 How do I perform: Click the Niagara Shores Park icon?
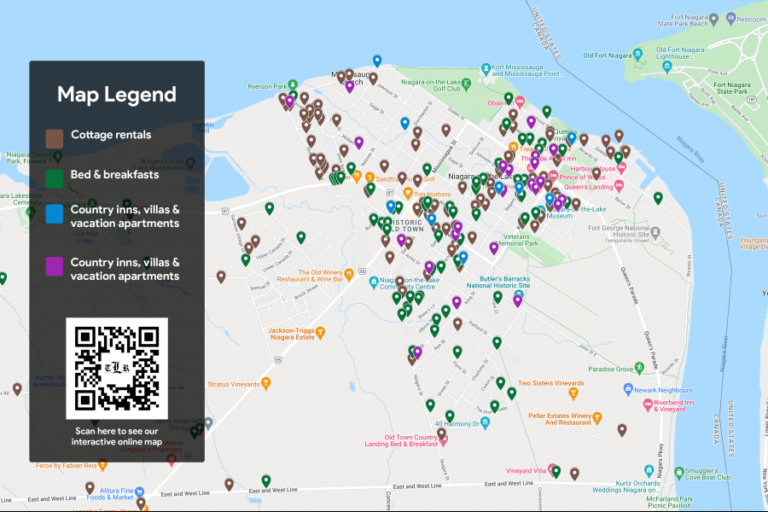pyautogui.click(x=58, y=156)
